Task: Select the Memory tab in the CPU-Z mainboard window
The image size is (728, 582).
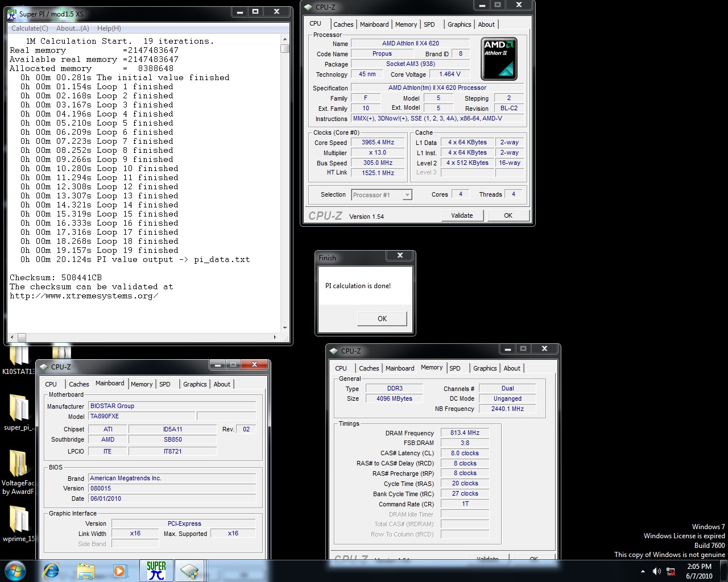Action: (142, 384)
